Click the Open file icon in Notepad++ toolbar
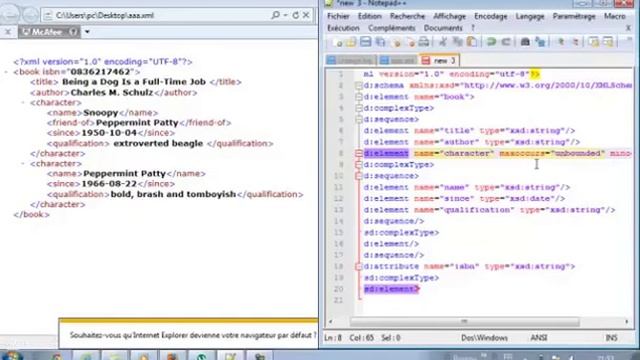 (351, 42)
